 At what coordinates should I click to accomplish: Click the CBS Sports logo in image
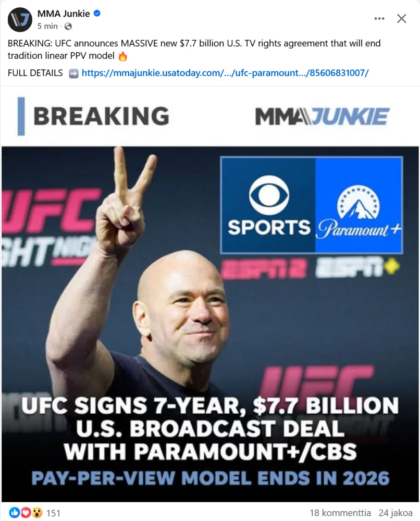268,205
